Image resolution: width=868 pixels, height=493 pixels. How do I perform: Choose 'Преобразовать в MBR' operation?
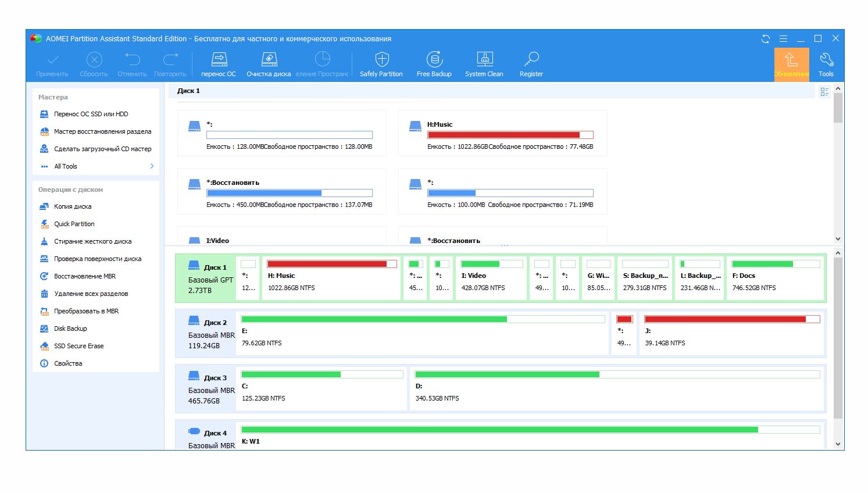(x=86, y=312)
